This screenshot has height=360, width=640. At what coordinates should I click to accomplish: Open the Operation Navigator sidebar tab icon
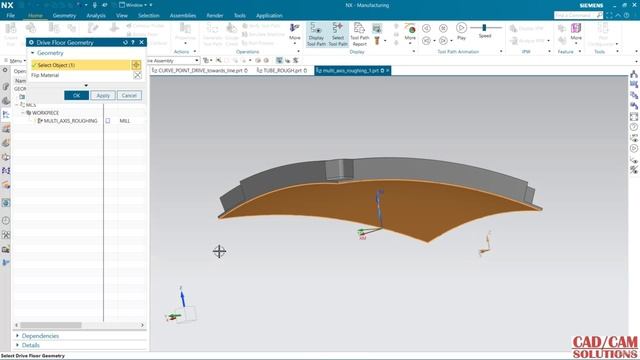[x=6, y=115]
